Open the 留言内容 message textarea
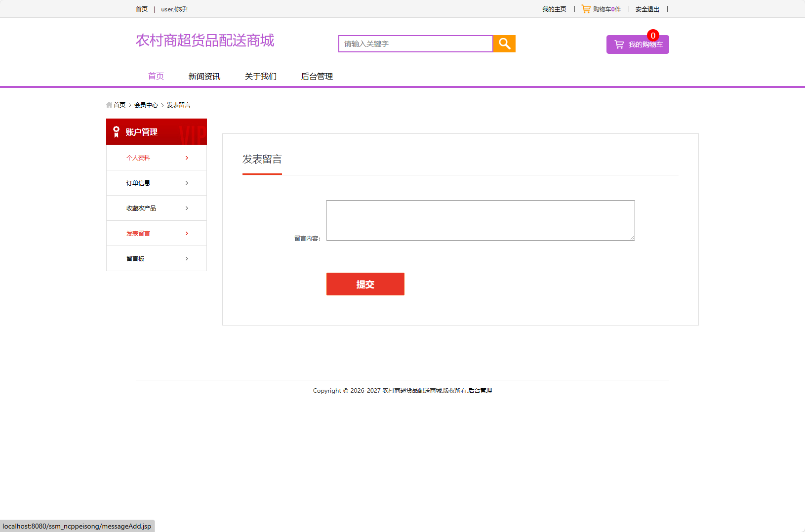 480,220
